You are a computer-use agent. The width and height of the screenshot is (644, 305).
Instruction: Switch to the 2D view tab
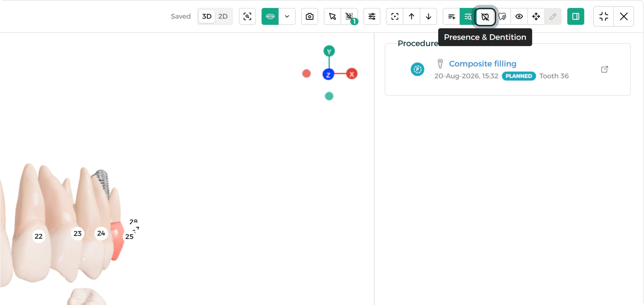pyautogui.click(x=223, y=16)
